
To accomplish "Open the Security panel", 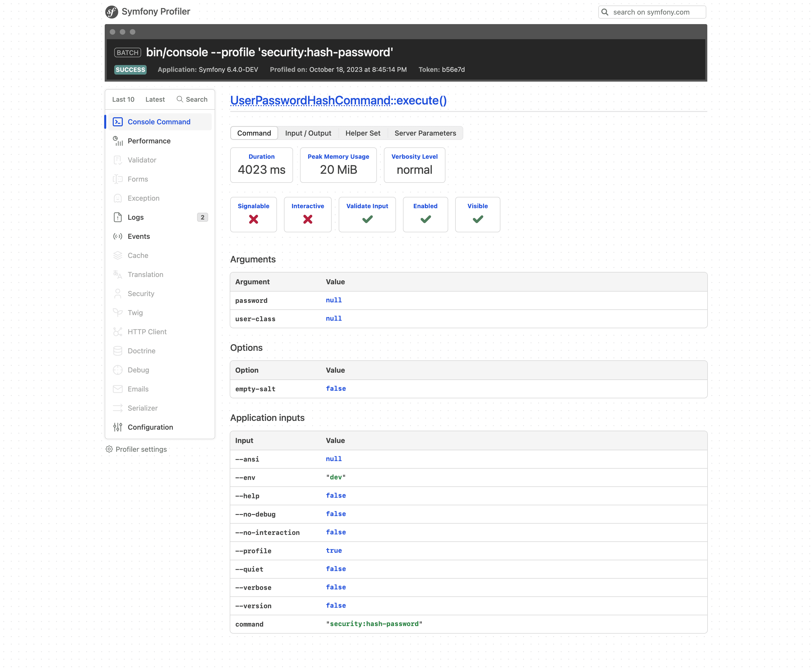I will (x=141, y=294).
